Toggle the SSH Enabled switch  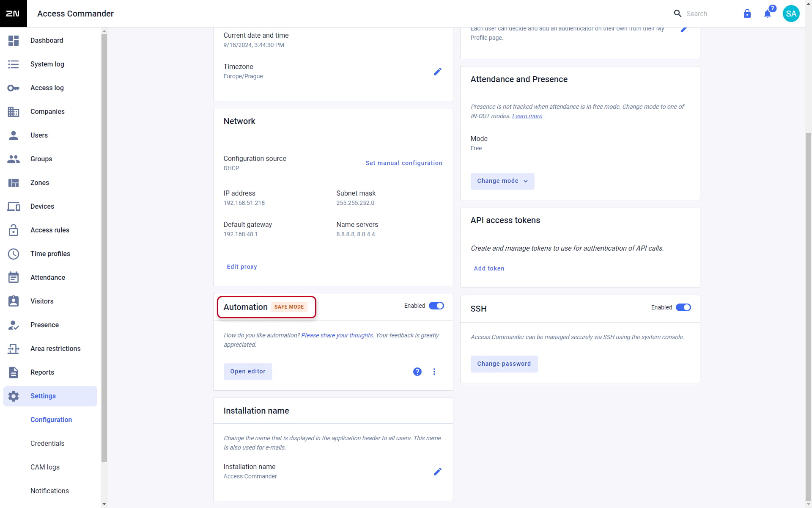(683, 307)
